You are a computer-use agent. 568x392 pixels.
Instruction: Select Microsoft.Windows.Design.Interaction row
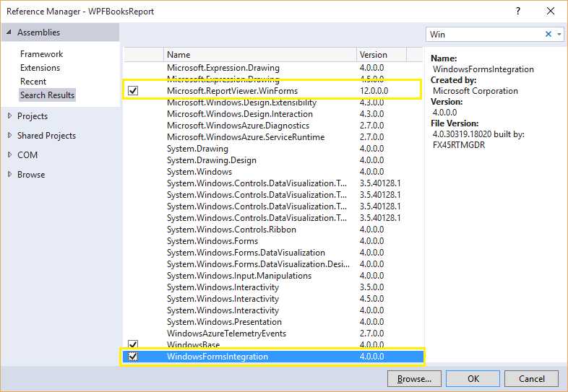coord(273,114)
